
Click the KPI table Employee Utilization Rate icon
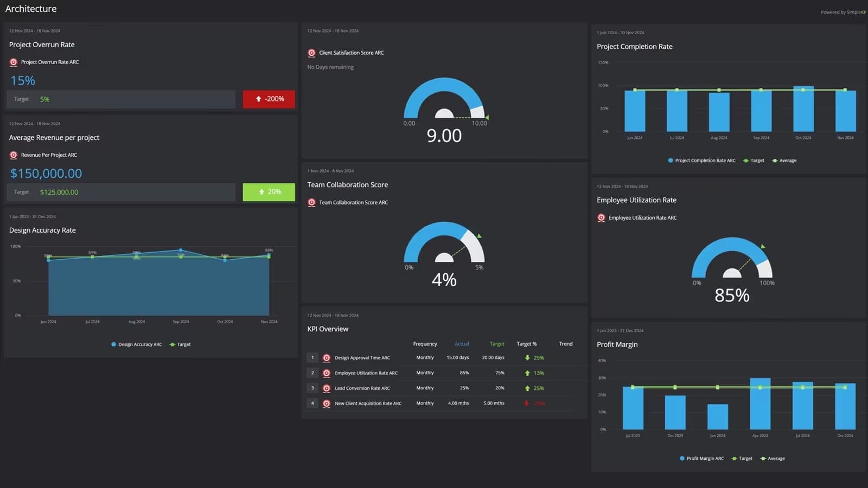tap(327, 373)
